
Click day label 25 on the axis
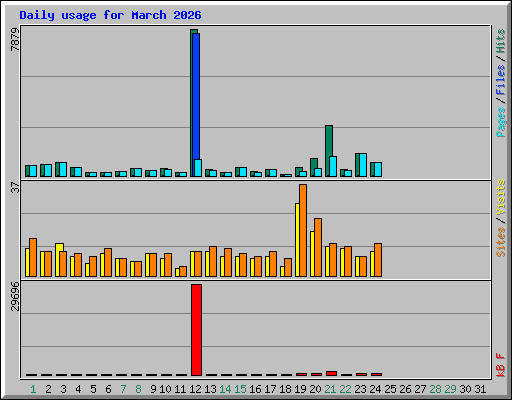(x=390, y=389)
